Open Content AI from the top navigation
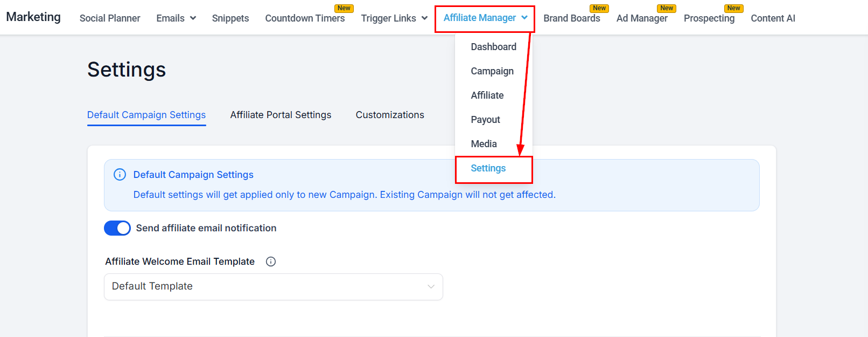The height and width of the screenshot is (337, 868). point(773,18)
